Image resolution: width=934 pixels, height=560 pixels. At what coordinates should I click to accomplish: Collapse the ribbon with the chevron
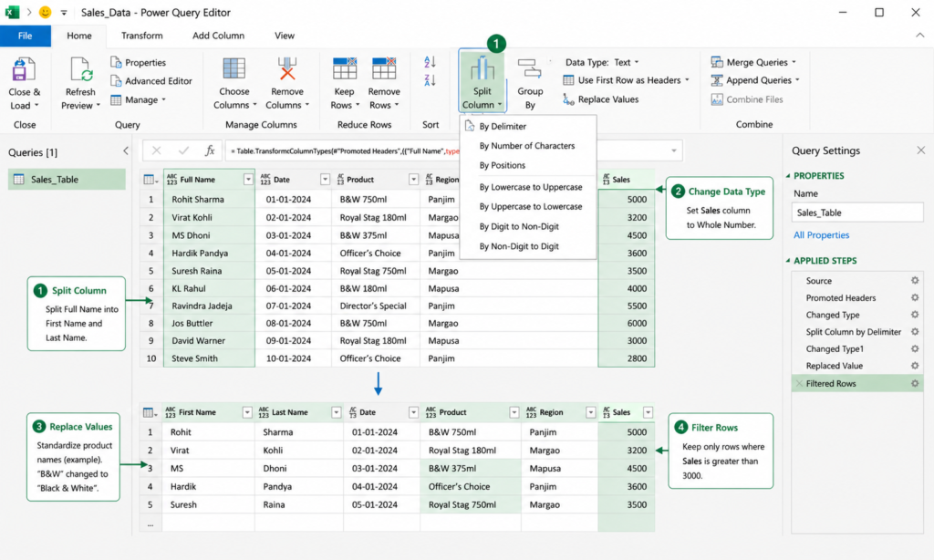[919, 36]
